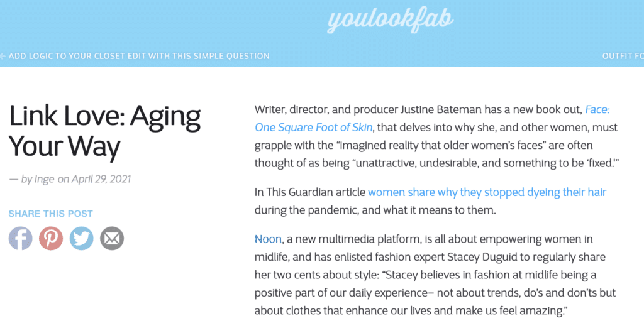This screenshot has width=644, height=333.
Task: Click the youlookfab site logo
Action: 390,21
